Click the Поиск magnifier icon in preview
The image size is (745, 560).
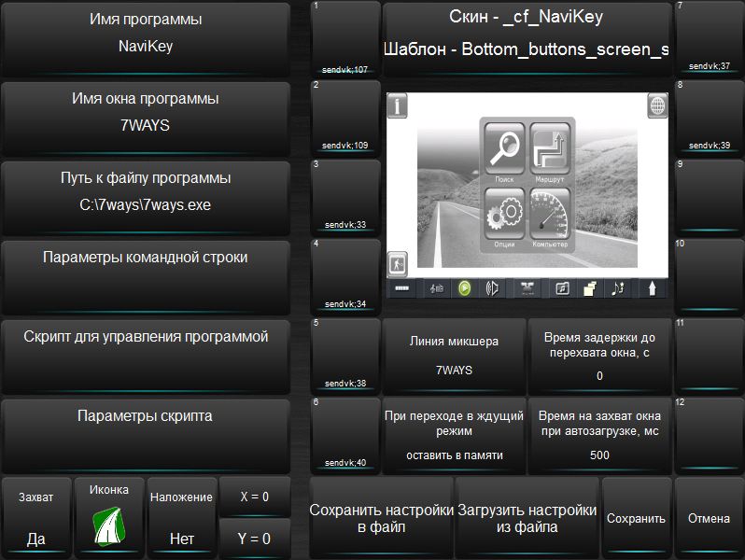504,150
